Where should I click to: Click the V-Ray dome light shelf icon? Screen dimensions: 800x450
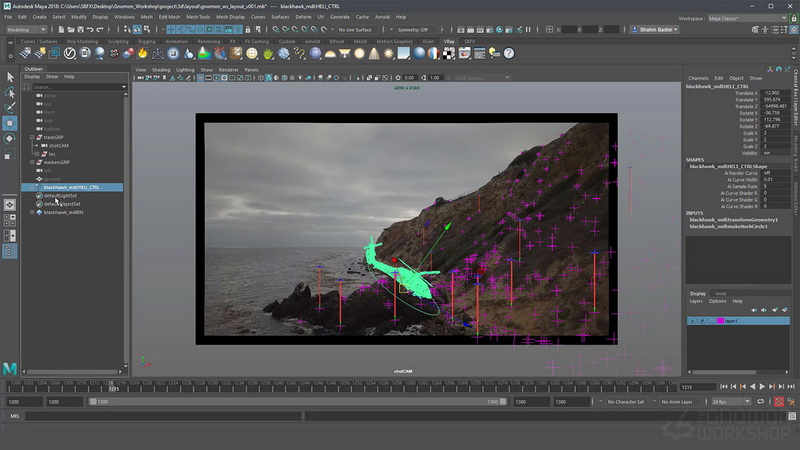coord(330,53)
